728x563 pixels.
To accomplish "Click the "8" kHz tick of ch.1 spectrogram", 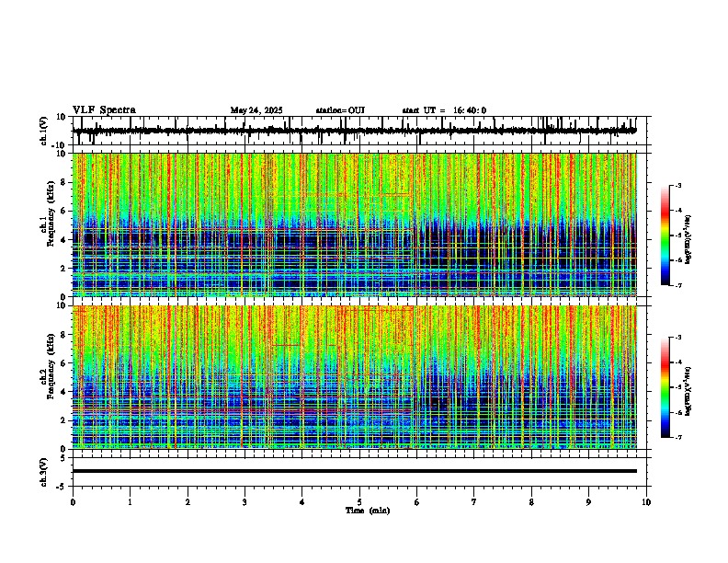I will tap(64, 182).
